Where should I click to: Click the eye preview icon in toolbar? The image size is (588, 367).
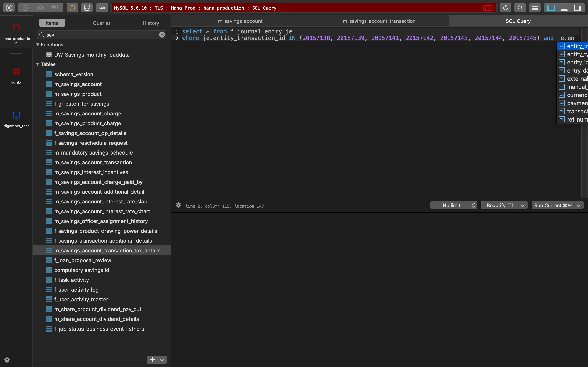pos(41,8)
